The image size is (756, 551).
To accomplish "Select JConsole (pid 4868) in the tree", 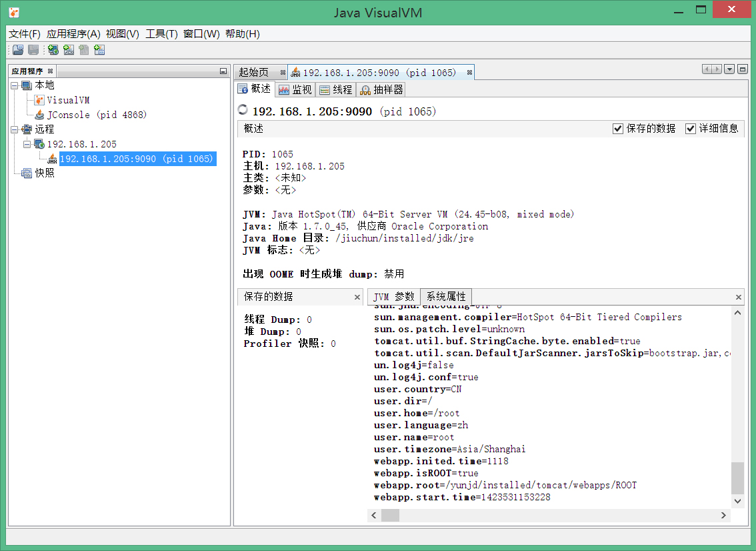I will (x=96, y=115).
